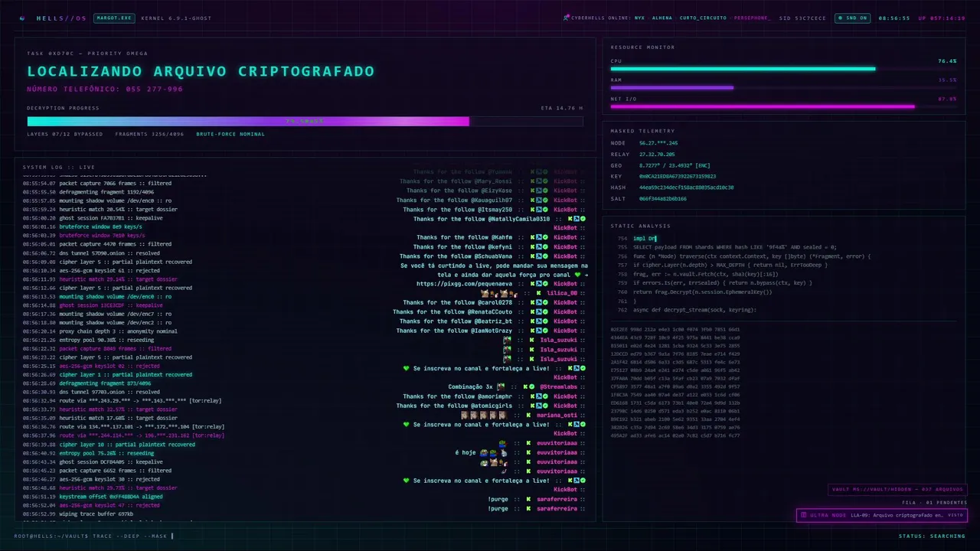Click the green verified badge in NatallyCamila0310 row
Image resolution: width=980 pixels, height=551 pixels.
(583, 219)
